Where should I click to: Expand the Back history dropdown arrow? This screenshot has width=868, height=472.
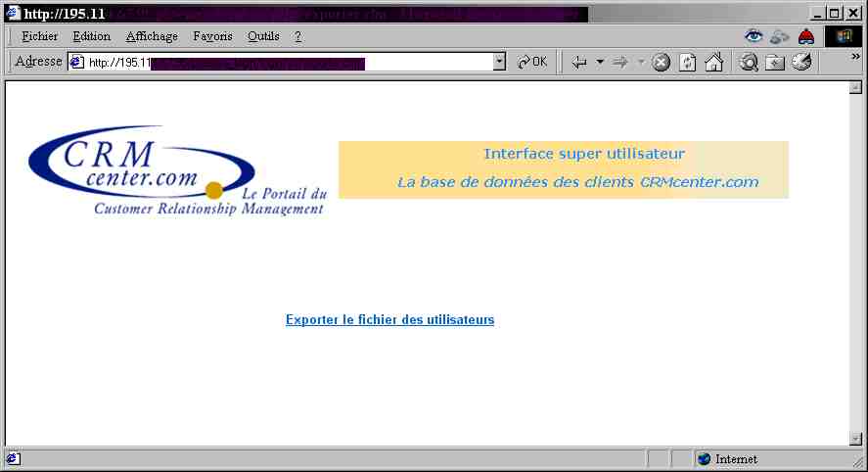pyautogui.click(x=600, y=62)
